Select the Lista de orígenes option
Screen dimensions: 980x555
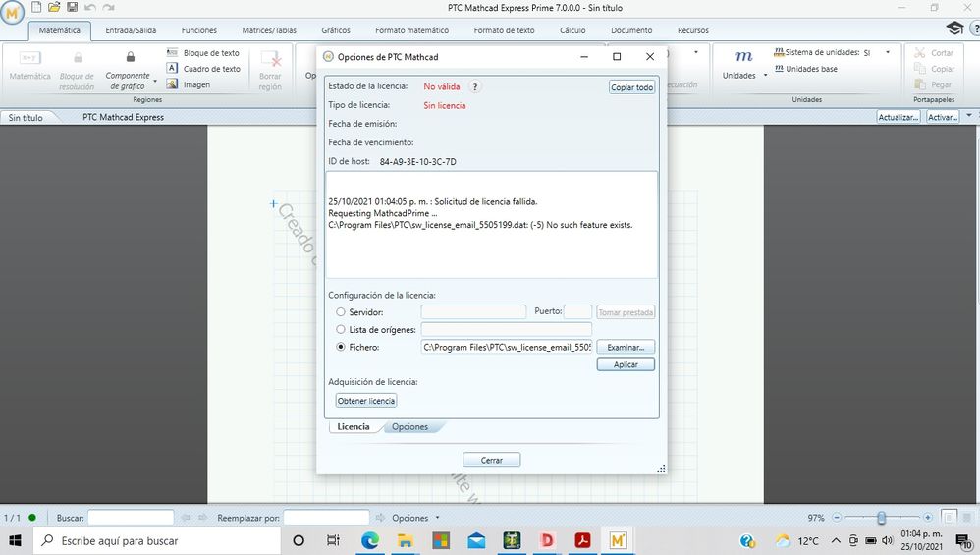click(341, 330)
